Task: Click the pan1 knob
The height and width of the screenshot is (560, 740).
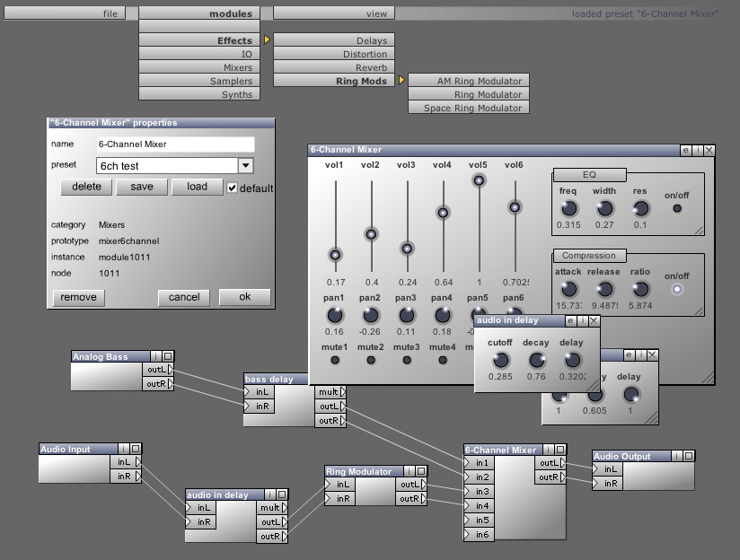Action: pos(335,315)
